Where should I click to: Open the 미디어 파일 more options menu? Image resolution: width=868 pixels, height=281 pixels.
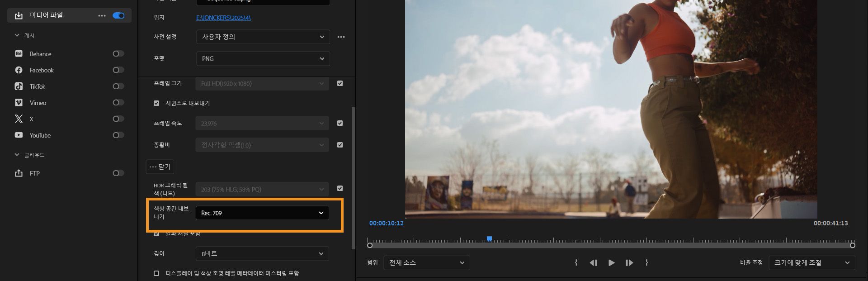click(x=102, y=15)
